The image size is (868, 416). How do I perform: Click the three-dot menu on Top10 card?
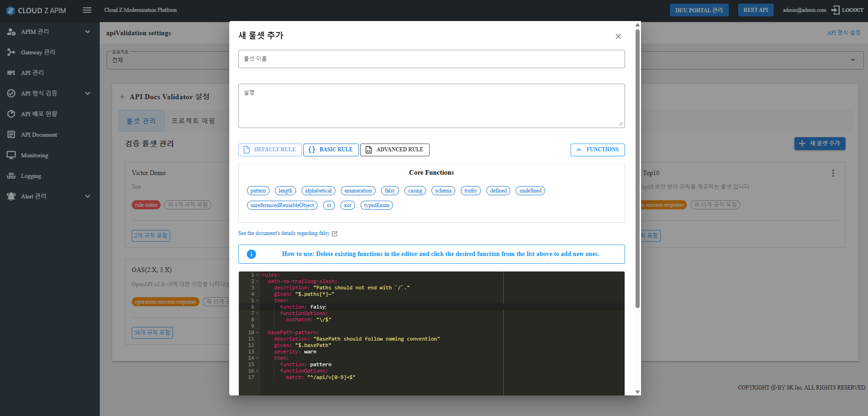pos(833,173)
